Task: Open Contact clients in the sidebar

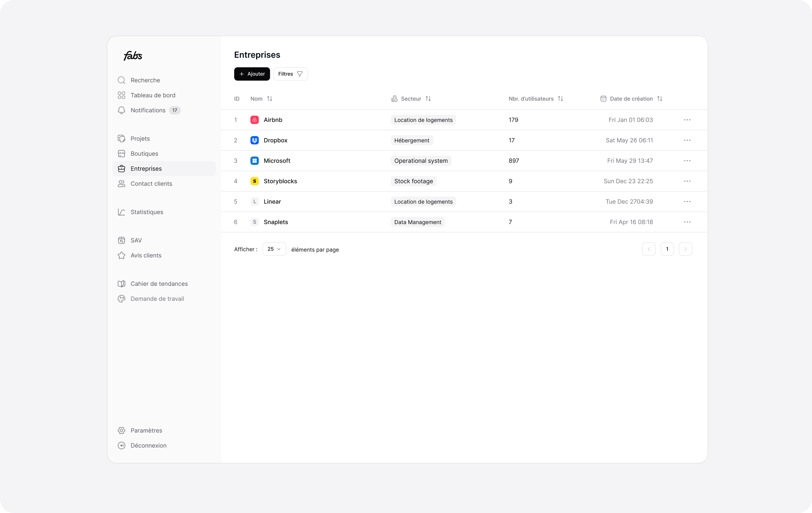Action: pyautogui.click(x=151, y=184)
